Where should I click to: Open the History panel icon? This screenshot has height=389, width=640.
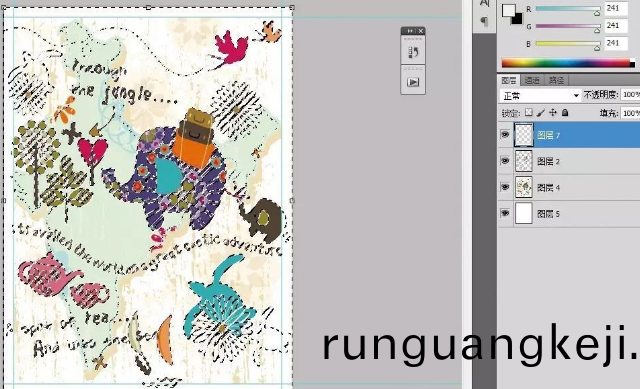coord(413,52)
